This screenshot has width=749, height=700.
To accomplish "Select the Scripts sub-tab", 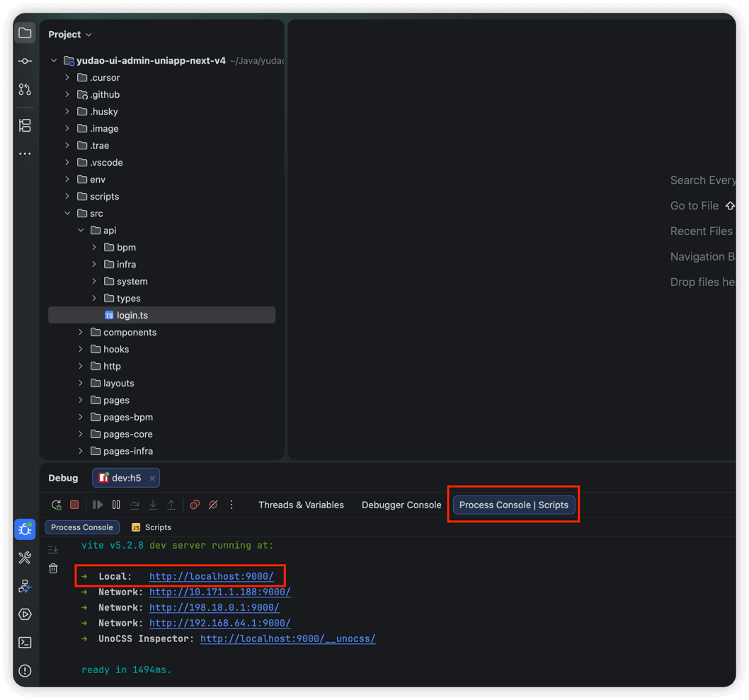I will click(x=151, y=527).
